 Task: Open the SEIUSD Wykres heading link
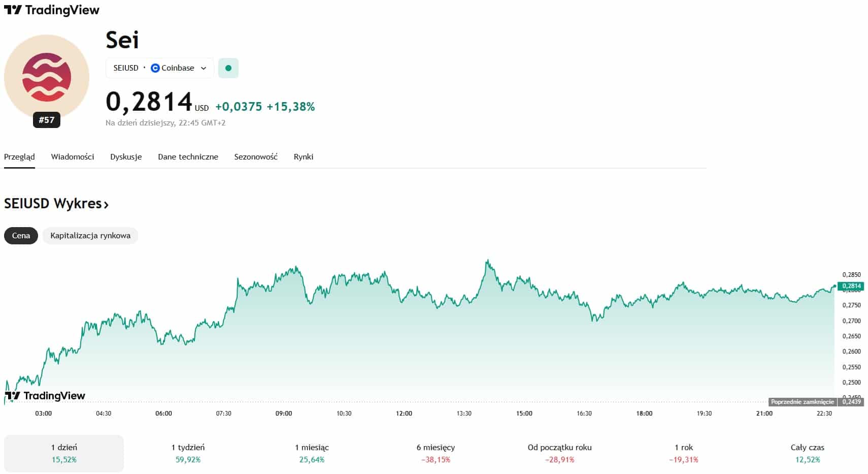click(x=53, y=204)
